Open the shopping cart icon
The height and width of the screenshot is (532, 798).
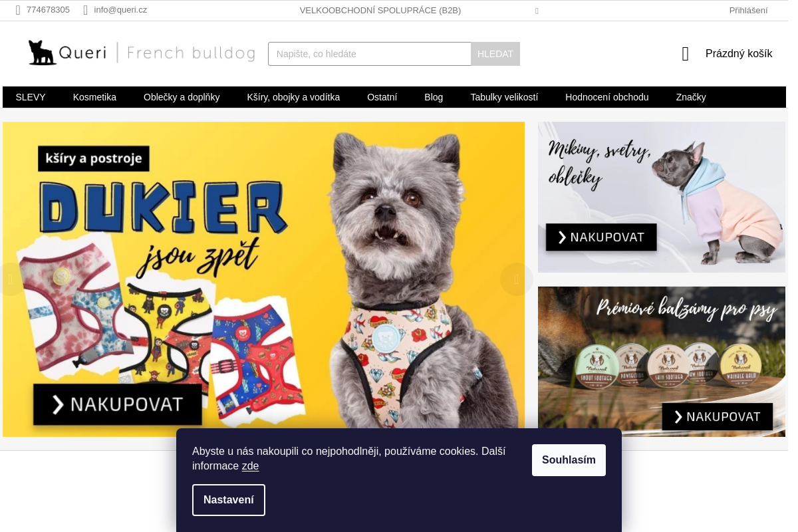[686, 54]
